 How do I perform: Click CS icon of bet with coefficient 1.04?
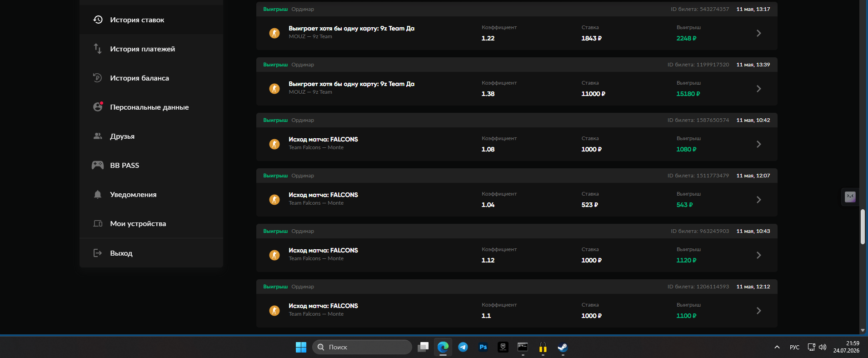click(274, 200)
